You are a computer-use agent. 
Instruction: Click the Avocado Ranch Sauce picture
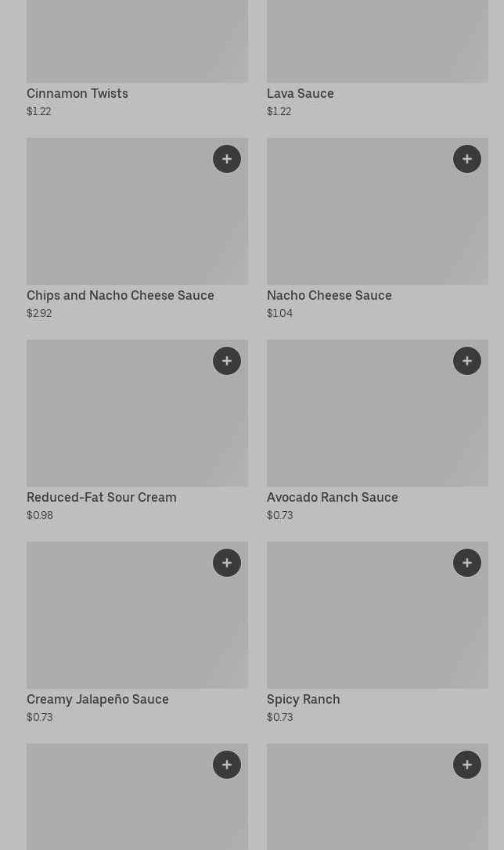click(x=377, y=413)
